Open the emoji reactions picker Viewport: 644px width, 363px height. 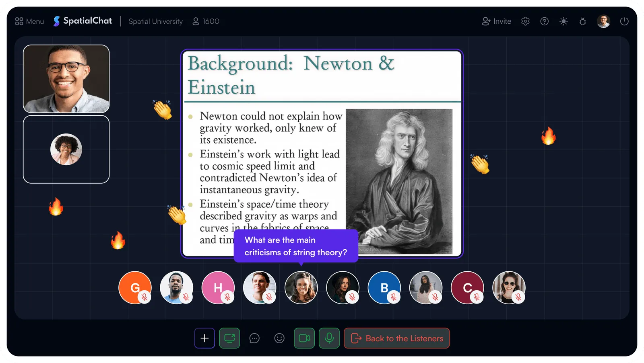point(279,338)
